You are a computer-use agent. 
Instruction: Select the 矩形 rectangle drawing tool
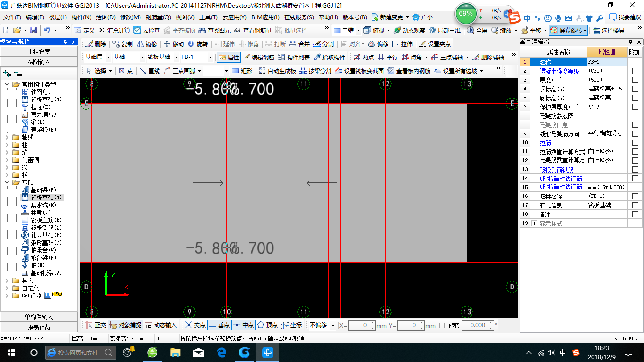coord(242,71)
